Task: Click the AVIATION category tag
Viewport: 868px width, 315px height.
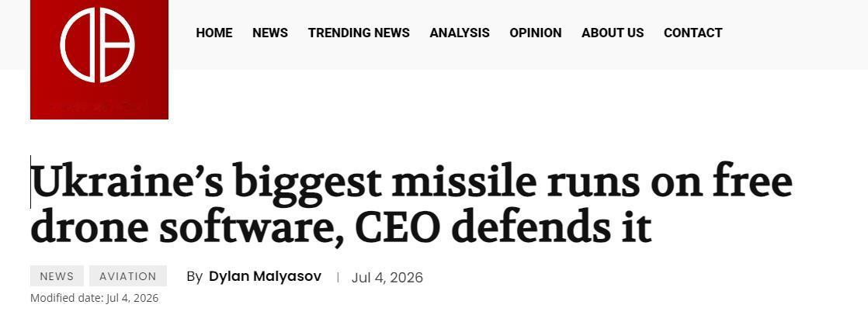Action: point(128,275)
